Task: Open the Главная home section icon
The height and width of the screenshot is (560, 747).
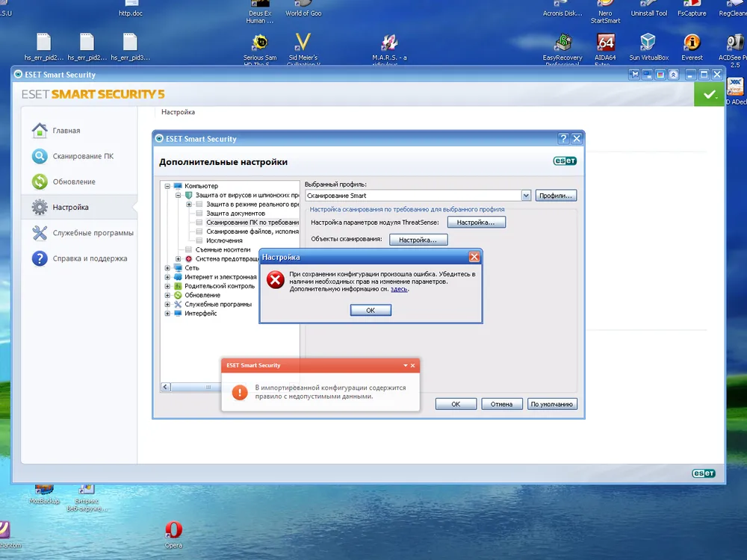Action: tap(40, 131)
